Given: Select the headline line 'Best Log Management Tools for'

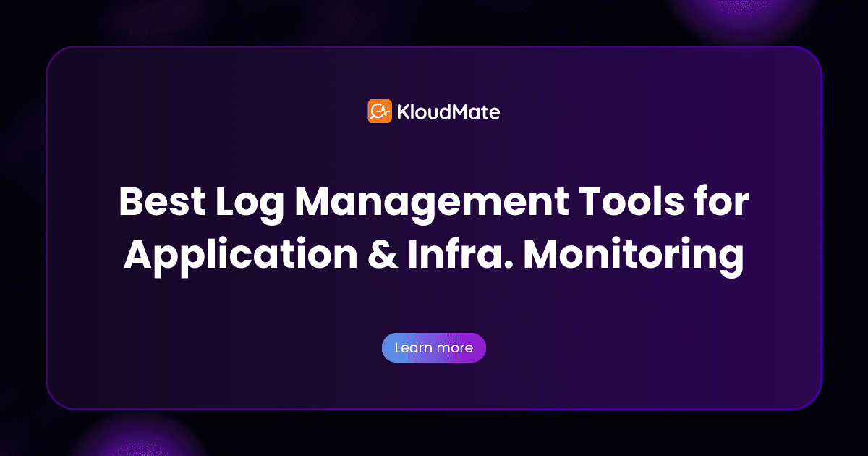Looking at the screenshot, I should [x=434, y=202].
